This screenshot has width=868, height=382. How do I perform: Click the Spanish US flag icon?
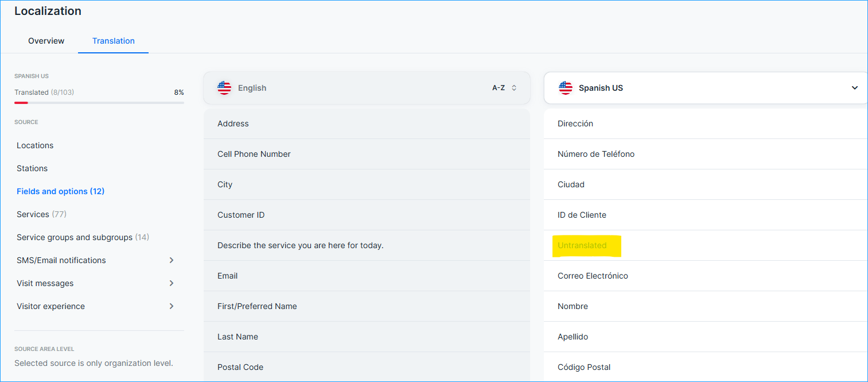tap(565, 88)
